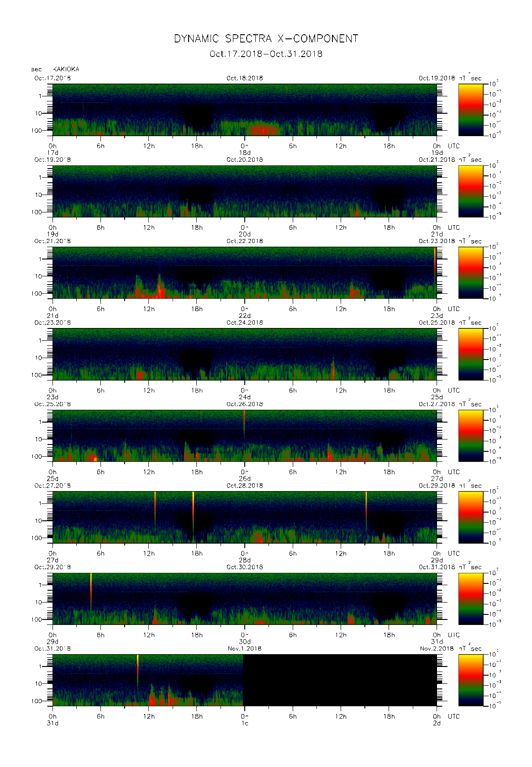
Task: Select the Oct.23–Oct.25 spectrogram panel
Action: [x=245, y=354]
